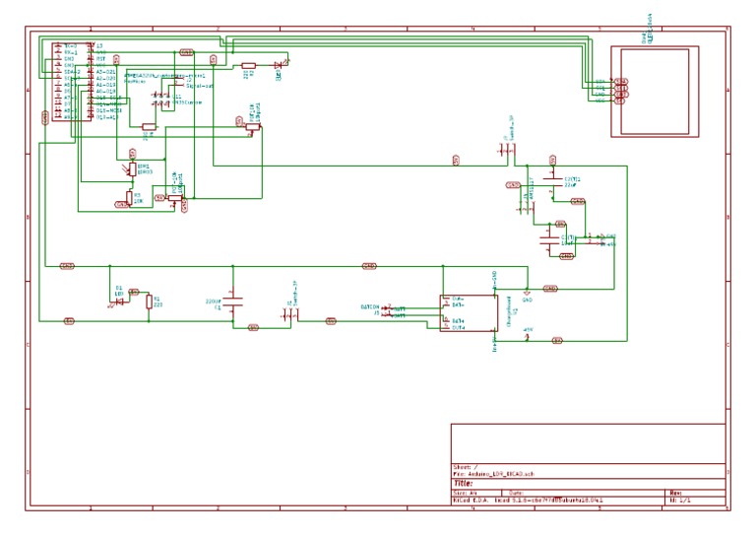Select the upper 10K potentiometer symbol
This screenshot has width=756, height=536.
(253, 128)
